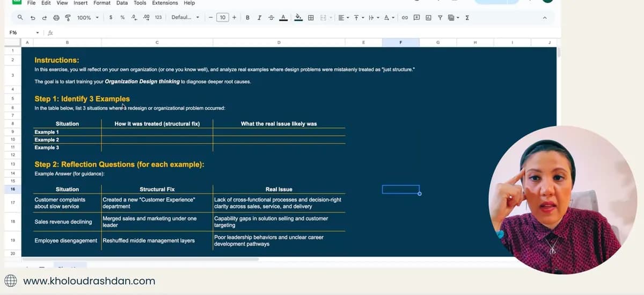Screen dimensions: 644x295
Task: Click the font size field showing 10
Action: (223, 18)
